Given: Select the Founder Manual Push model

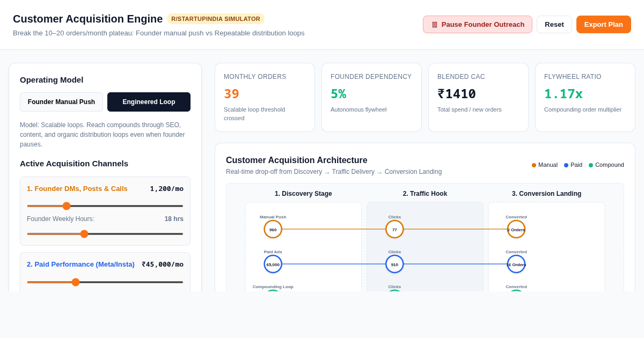Looking at the screenshot, I should (61, 102).
